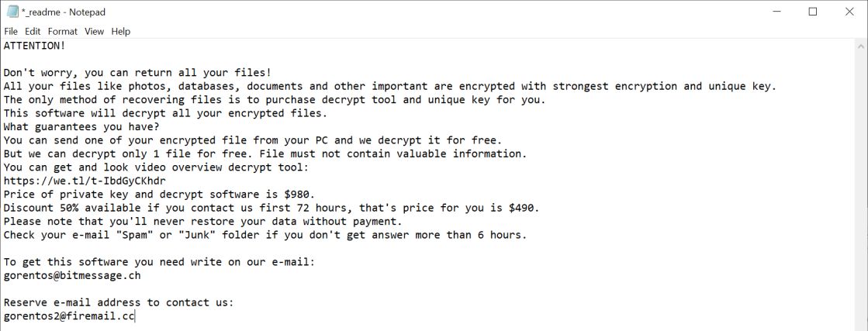
Task: Place the cursor on the "ATTENTION!" line
Action: [x=35, y=47]
